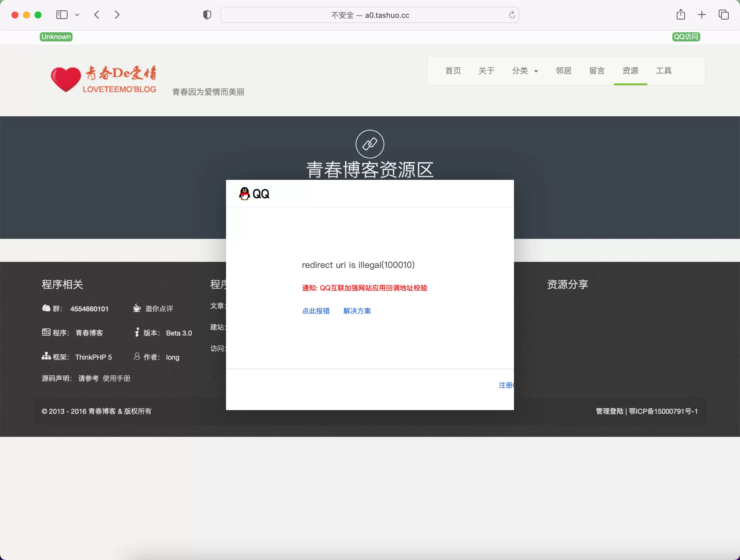
Task: Click the slogan 青春因为爱情而美丽
Action: (x=208, y=92)
